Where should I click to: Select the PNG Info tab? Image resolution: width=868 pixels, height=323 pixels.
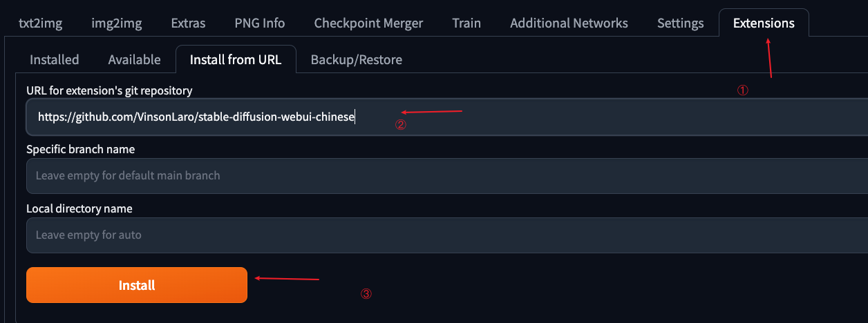[x=260, y=23]
